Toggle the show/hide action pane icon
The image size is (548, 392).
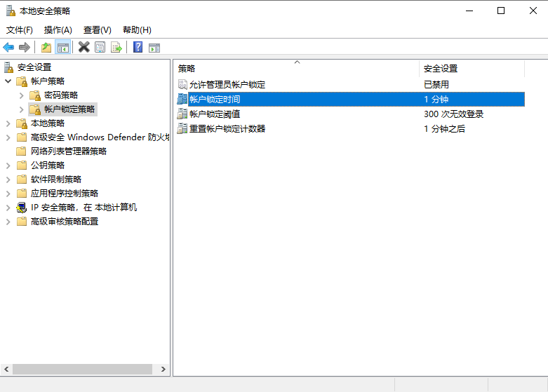click(x=154, y=47)
